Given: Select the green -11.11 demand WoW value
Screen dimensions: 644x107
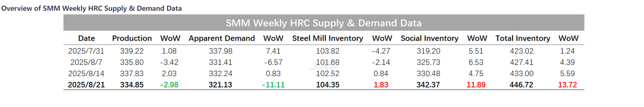Looking at the screenshot, I should pos(273,85).
